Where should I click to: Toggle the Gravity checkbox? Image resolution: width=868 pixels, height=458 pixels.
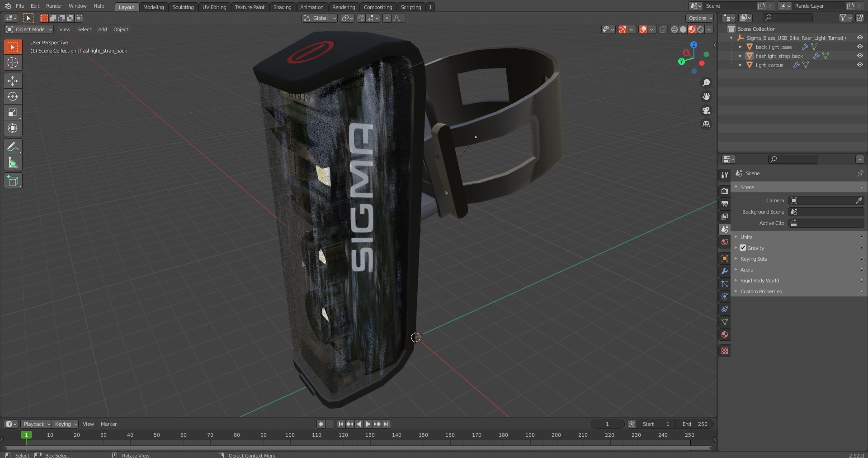click(x=743, y=248)
